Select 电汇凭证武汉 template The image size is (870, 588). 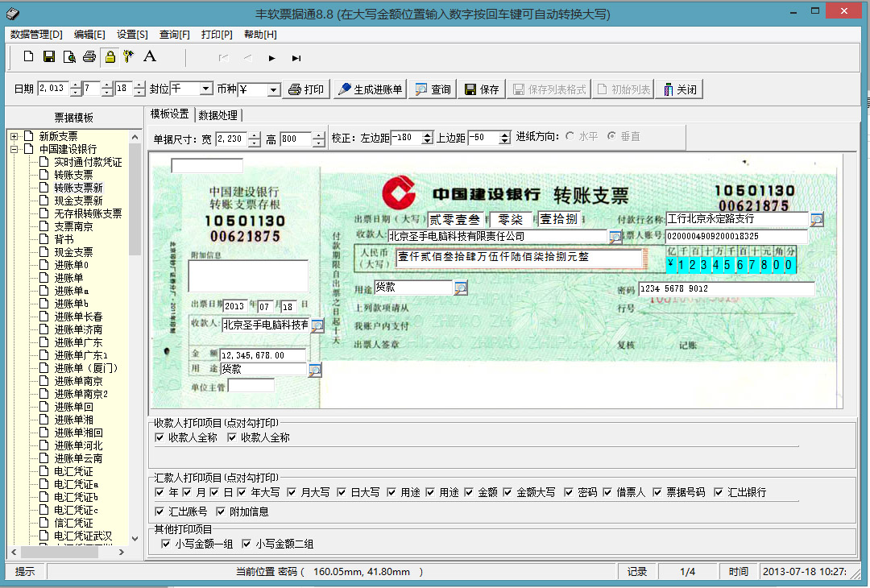[83, 536]
